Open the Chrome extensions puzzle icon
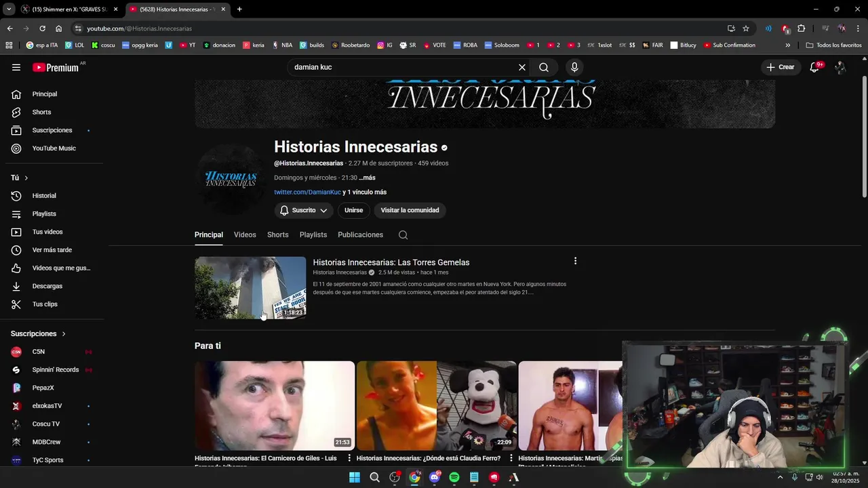Image resolution: width=868 pixels, height=488 pixels. 802,28
